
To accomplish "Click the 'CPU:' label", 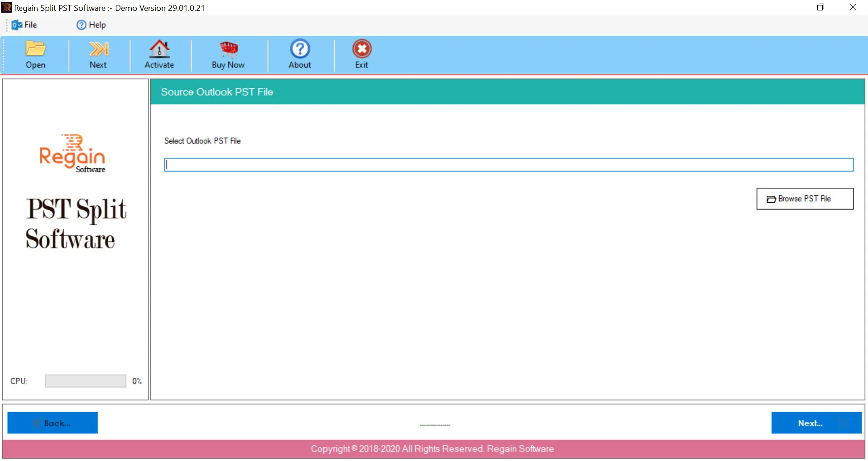I will coord(19,381).
